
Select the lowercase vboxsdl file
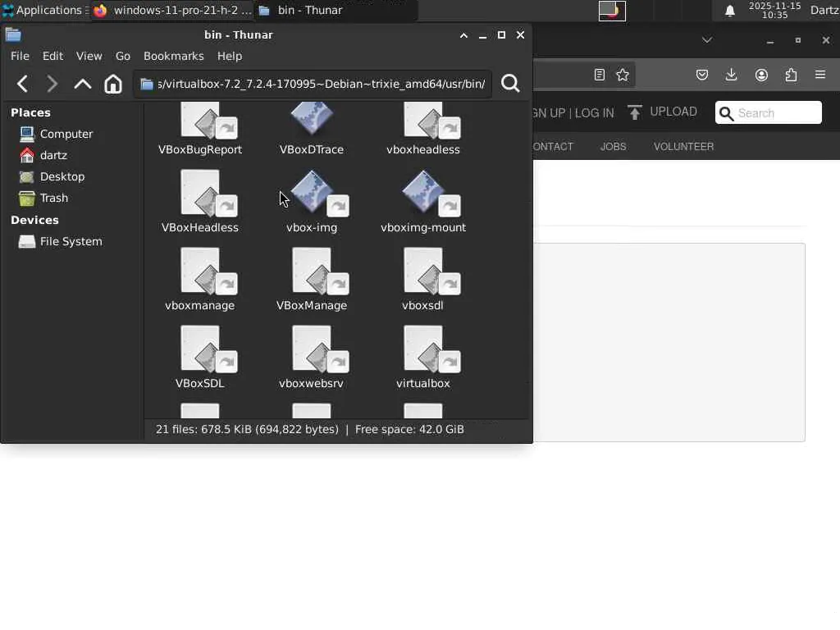pyautogui.click(x=431, y=272)
